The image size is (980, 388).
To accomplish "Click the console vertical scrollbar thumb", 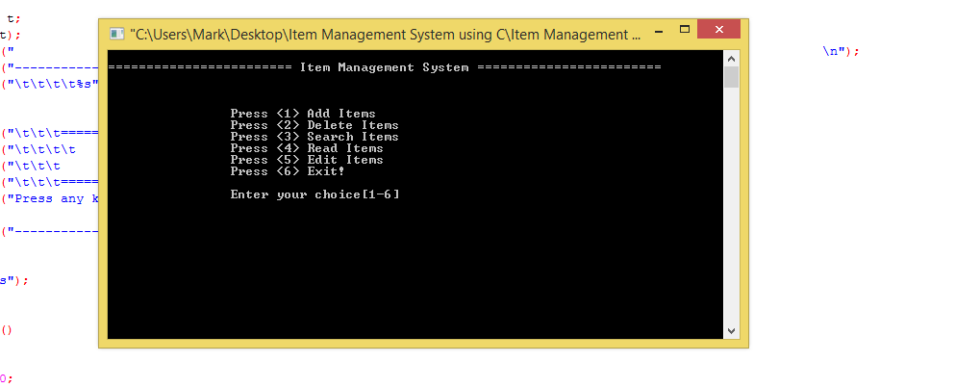I will click(x=731, y=76).
